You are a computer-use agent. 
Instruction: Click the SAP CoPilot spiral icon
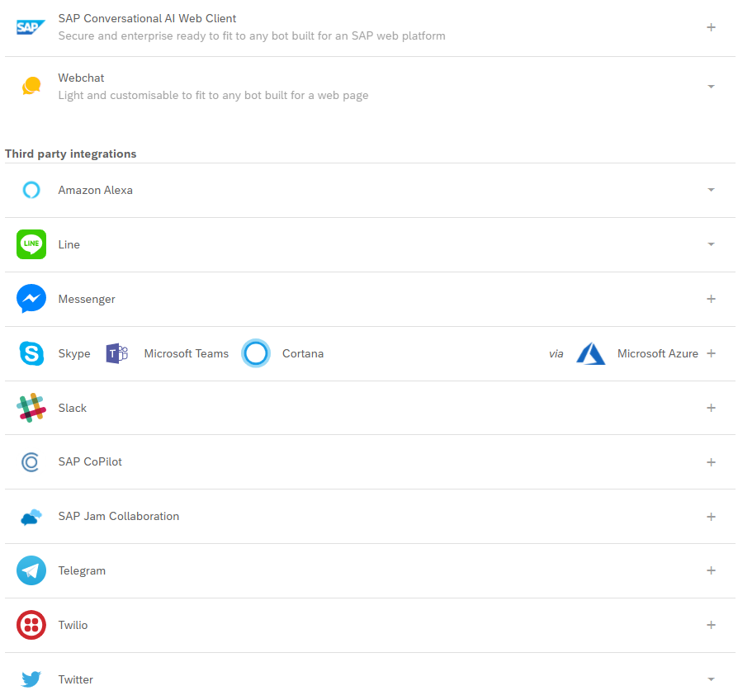pyautogui.click(x=31, y=462)
